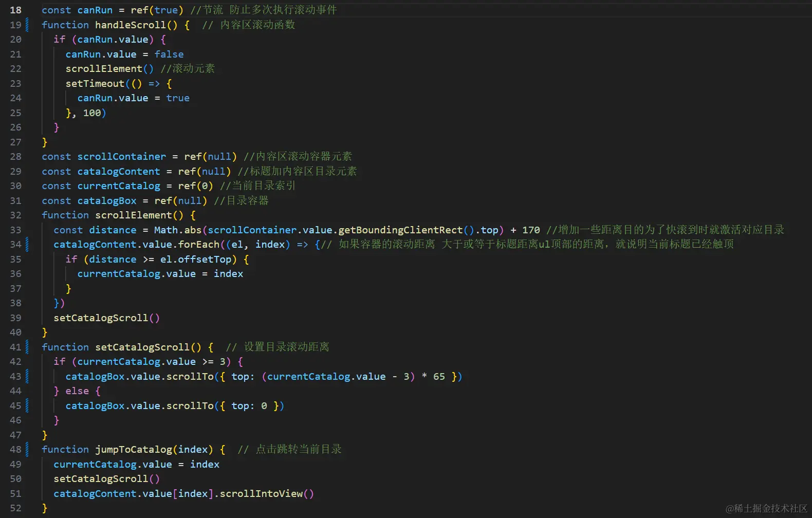Click the comment '//滚动元素' on line 22
This screenshot has width=812, height=518.
[188, 68]
